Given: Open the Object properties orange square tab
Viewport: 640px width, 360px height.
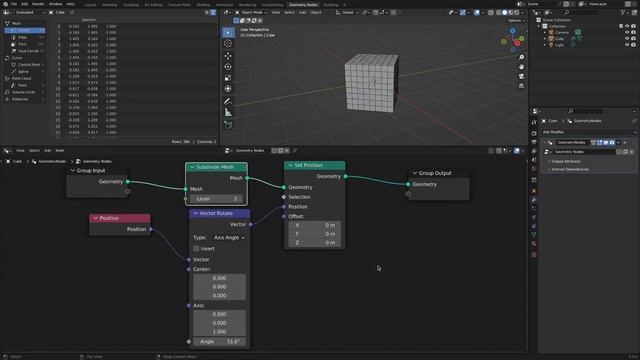Looking at the screenshot, I should pos(534,191).
